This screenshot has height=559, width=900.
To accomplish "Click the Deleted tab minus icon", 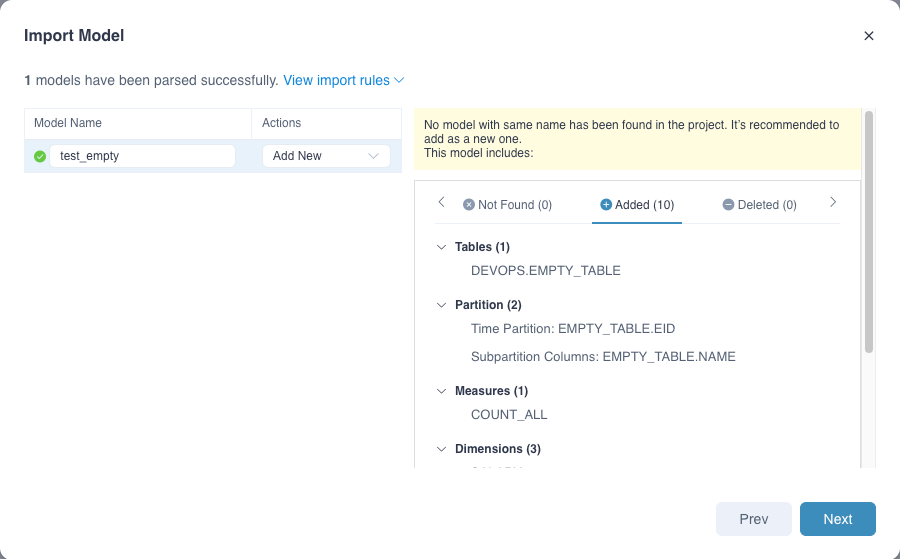I will pyautogui.click(x=728, y=205).
